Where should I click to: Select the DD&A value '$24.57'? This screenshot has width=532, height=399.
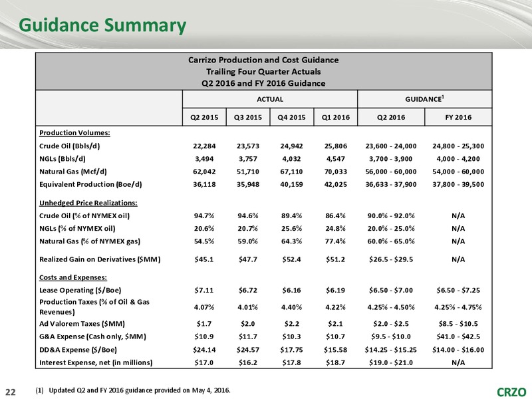[x=247, y=350]
